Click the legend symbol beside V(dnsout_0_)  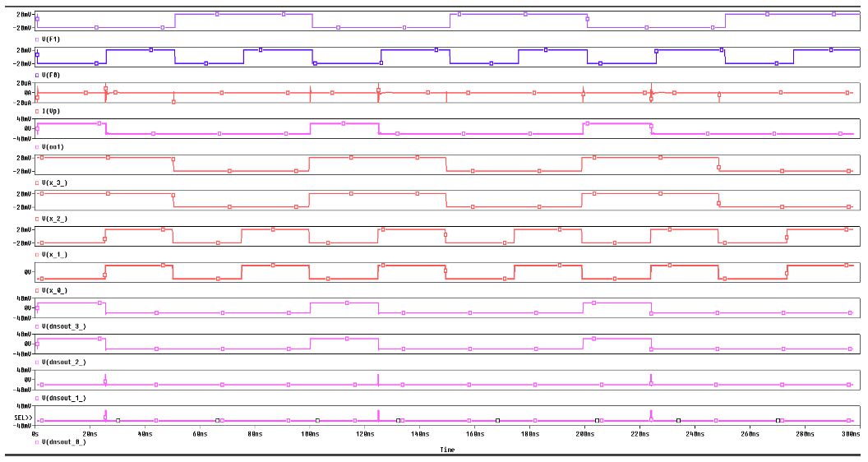(x=37, y=442)
